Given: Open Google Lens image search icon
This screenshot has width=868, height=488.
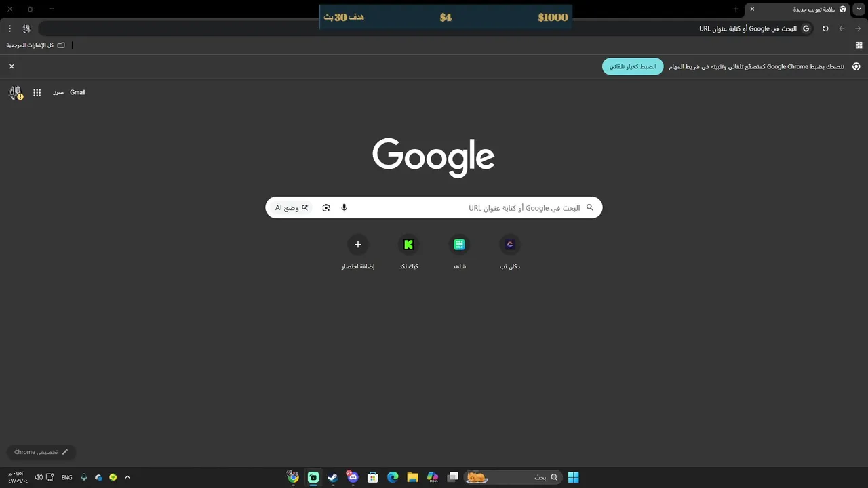Looking at the screenshot, I should [326, 208].
